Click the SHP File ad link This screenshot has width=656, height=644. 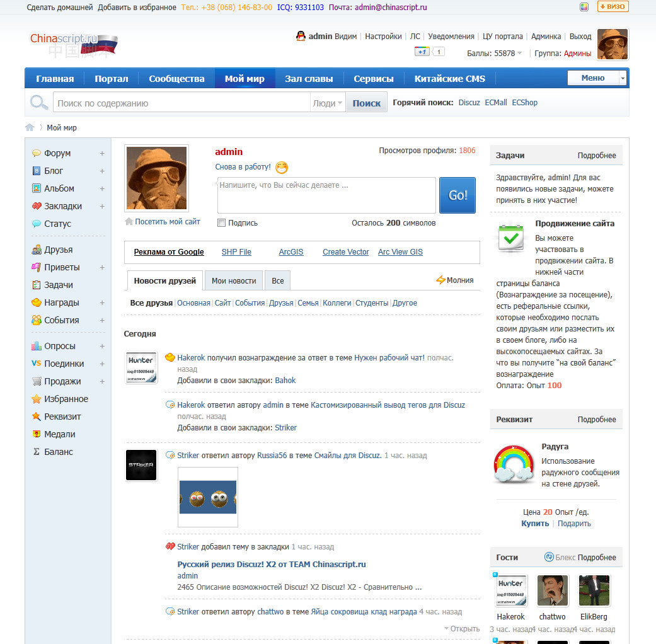tap(236, 252)
